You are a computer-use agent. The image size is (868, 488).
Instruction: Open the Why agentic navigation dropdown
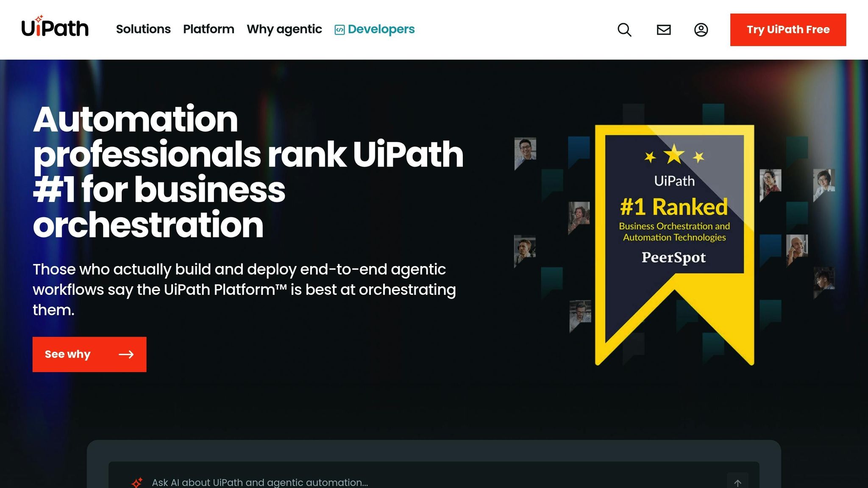284,30
